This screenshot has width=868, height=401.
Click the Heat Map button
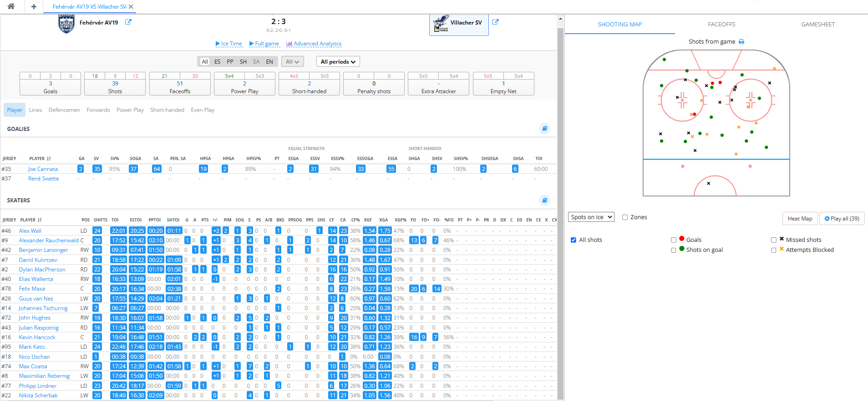800,219
